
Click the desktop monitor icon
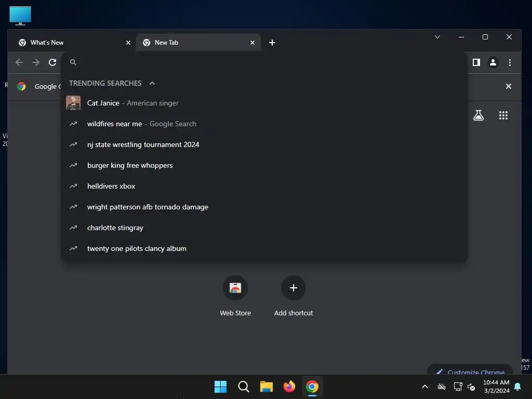20,16
